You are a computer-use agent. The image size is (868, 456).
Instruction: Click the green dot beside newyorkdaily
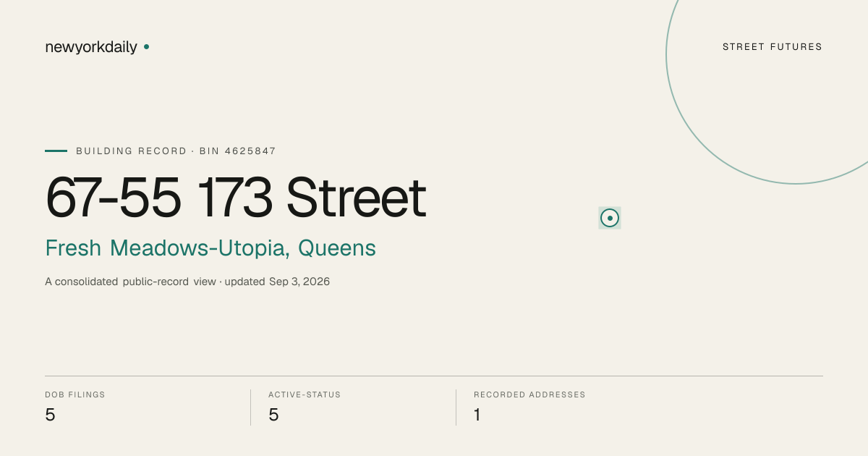(x=146, y=46)
